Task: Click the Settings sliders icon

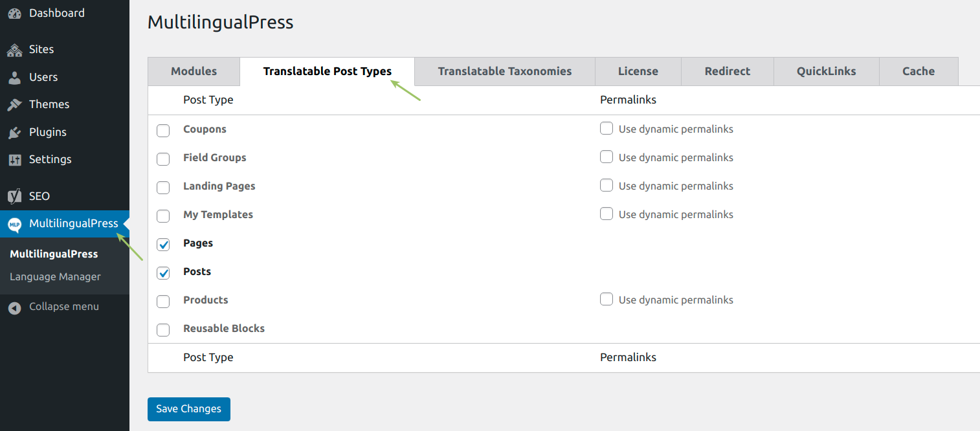Action: click(x=14, y=160)
